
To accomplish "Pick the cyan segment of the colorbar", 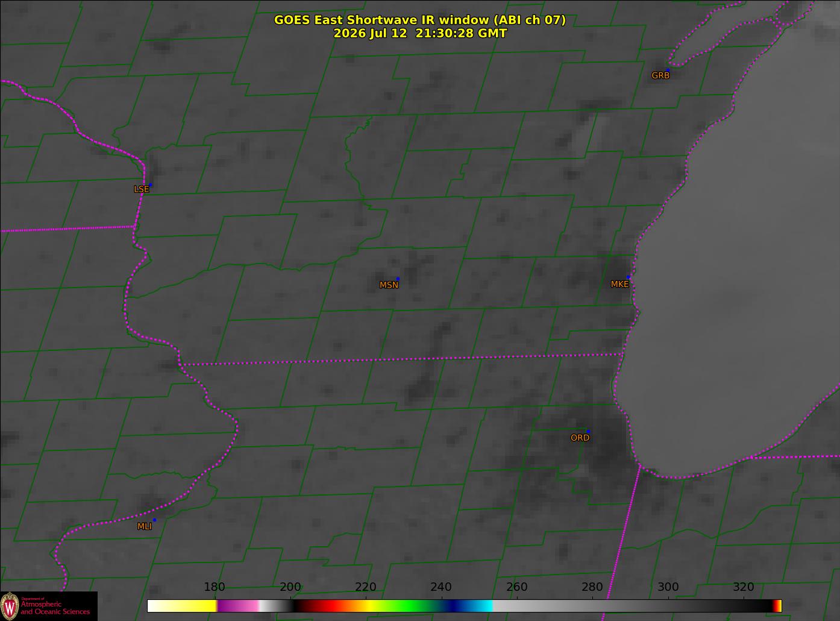I will click(x=479, y=605).
